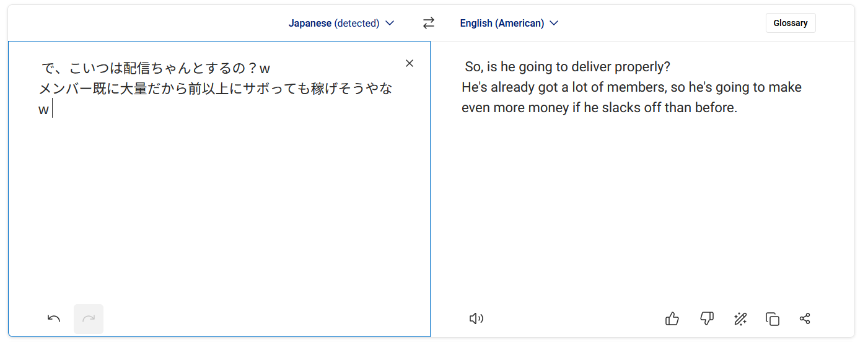
Task: Listen to the translation with speaker icon
Action: [476, 318]
